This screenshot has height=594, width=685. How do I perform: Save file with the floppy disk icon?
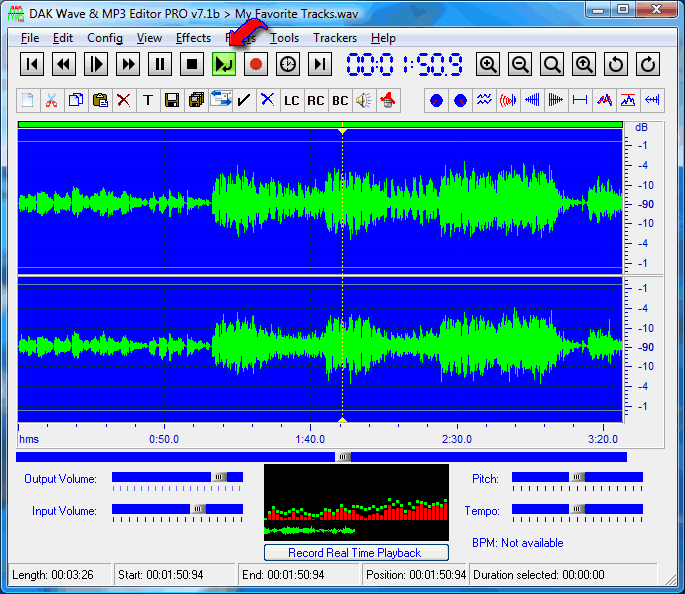[x=172, y=100]
